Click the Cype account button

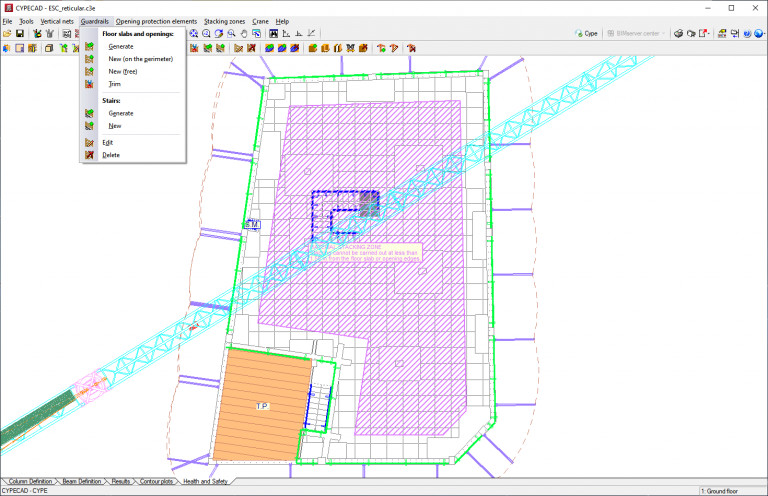pyautogui.click(x=586, y=34)
